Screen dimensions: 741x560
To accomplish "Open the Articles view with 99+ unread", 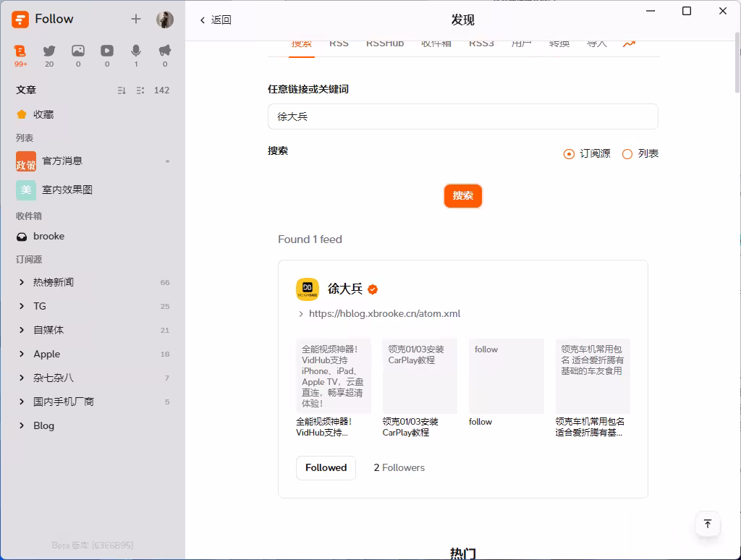I will (x=20, y=51).
